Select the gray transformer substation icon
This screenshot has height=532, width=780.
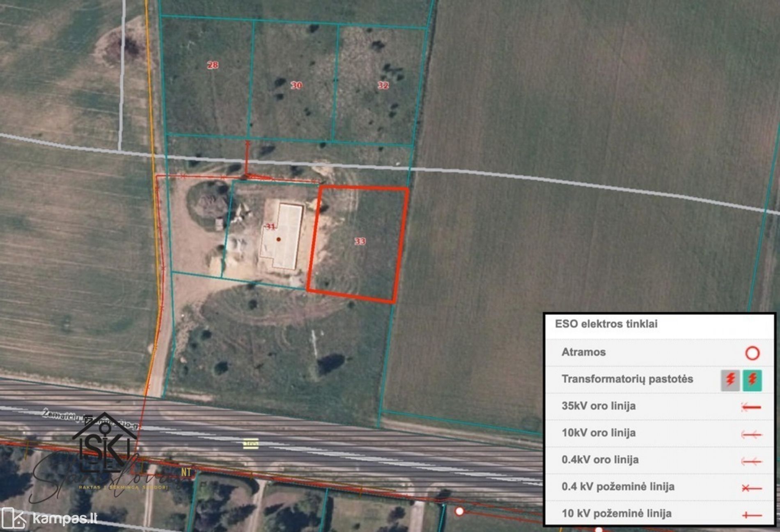click(x=730, y=380)
